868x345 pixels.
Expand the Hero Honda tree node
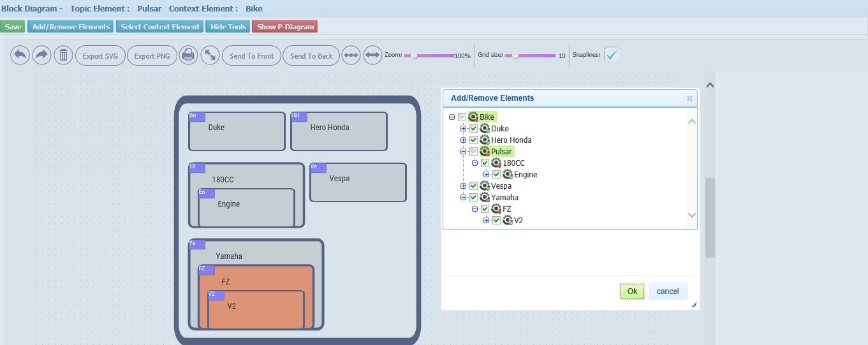coord(463,140)
